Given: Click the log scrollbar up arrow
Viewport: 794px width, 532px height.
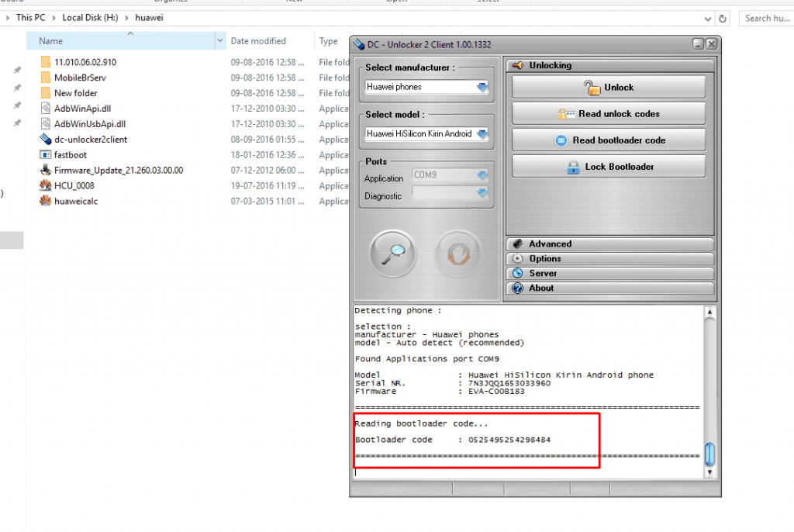Looking at the screenshot, I should [x=709, y=312].
